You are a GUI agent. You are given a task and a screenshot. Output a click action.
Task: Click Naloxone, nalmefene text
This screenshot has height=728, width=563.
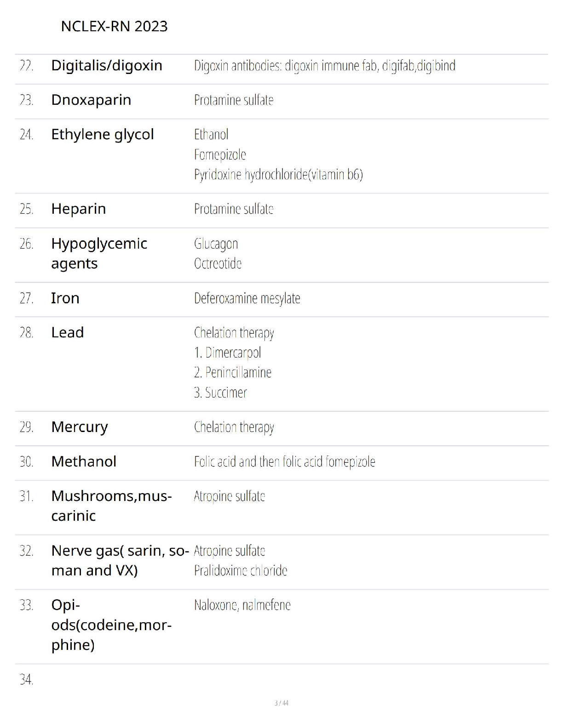click(x=242, y=605)
